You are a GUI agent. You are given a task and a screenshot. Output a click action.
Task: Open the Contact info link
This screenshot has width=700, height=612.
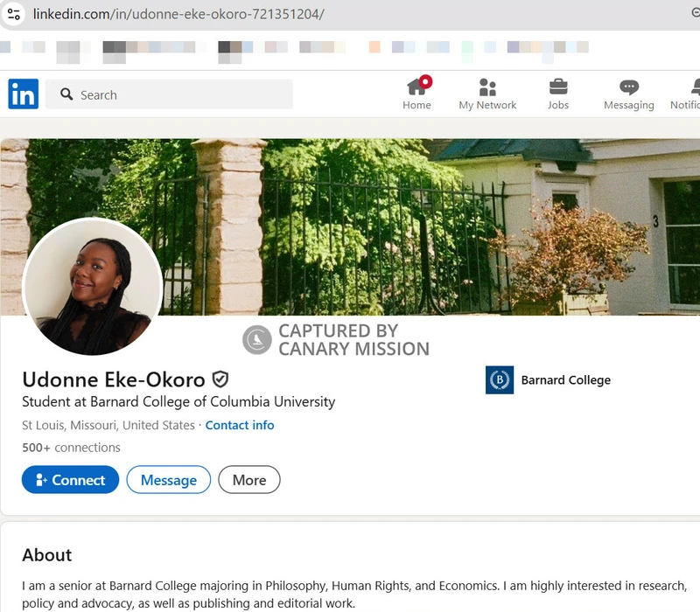pos(240,425)
